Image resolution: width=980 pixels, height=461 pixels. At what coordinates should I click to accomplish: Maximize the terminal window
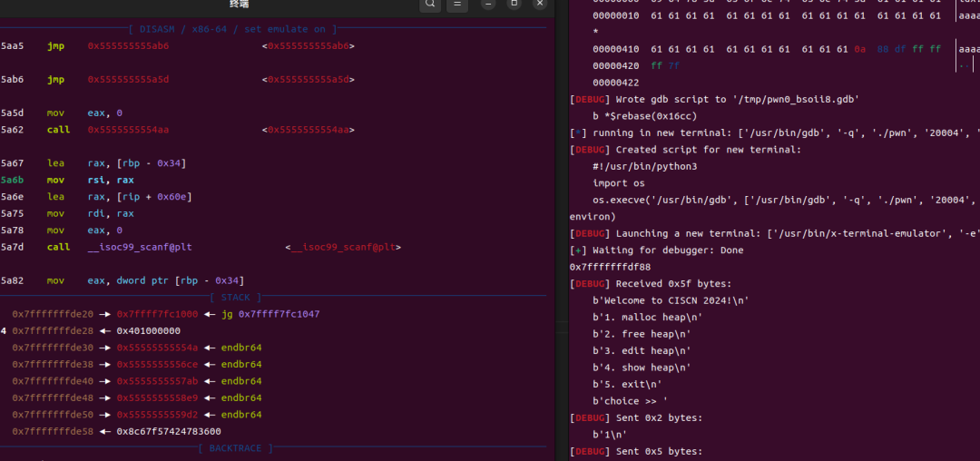(x=514, y=4)
